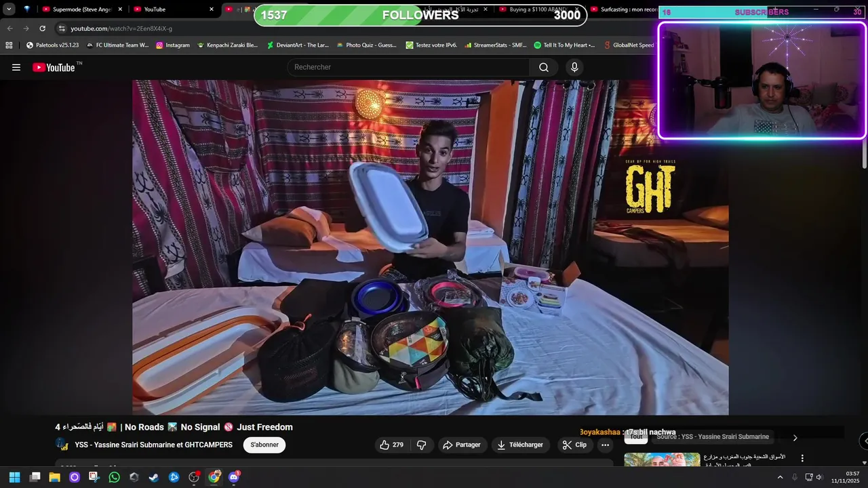Reload the page in Chrome
The width and height of the screenshot is (868, 488).
(42, 28)
